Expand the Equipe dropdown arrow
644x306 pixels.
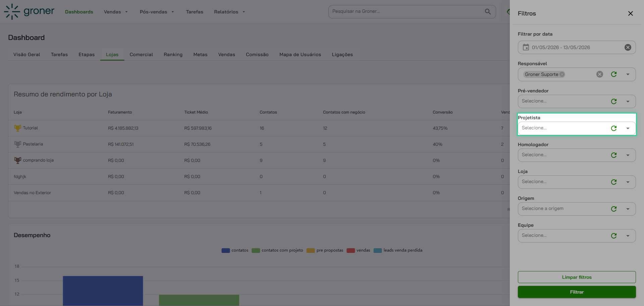click(628, 235)
